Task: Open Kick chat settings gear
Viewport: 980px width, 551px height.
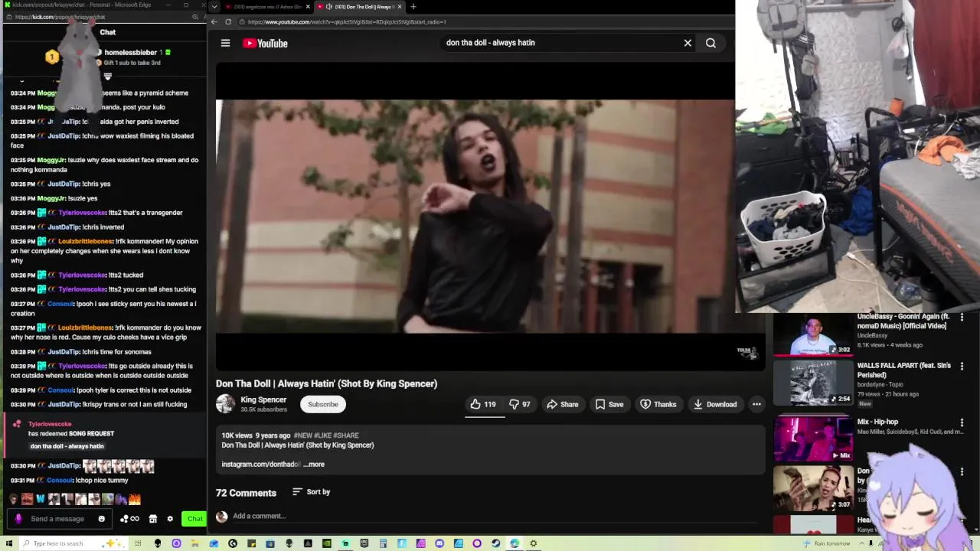Action: coord(170,519)
